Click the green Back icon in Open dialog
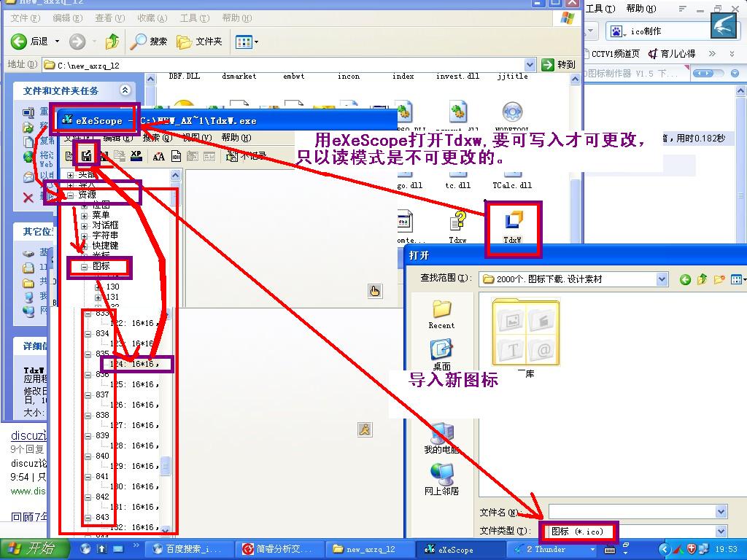 tap(685, 279)
